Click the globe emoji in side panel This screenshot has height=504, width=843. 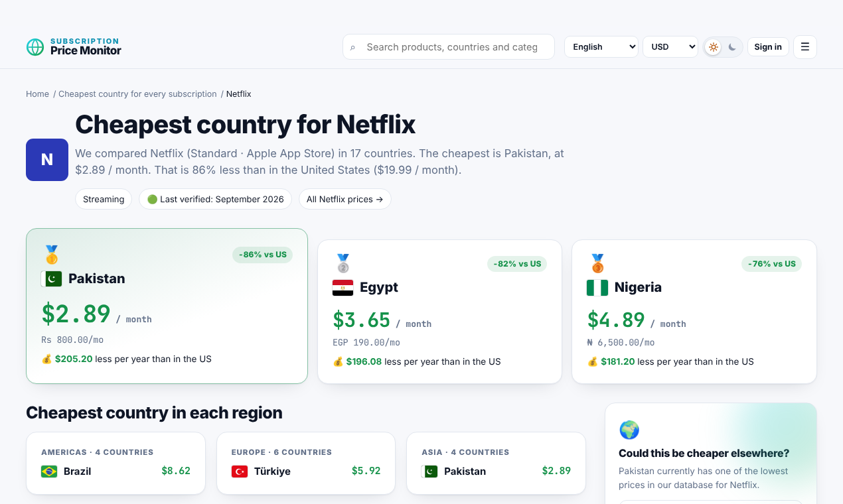click(x=629, y=430)
